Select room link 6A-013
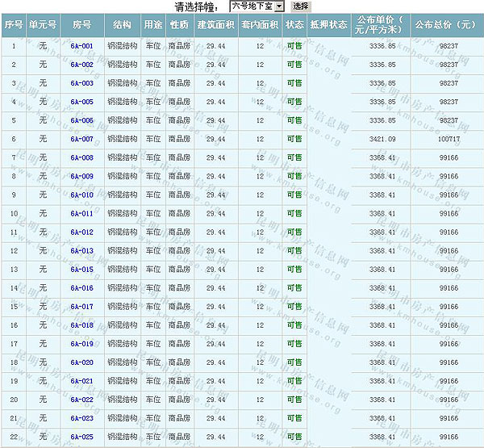The height and width of the screenshot is (448, 484). (81, 251)
